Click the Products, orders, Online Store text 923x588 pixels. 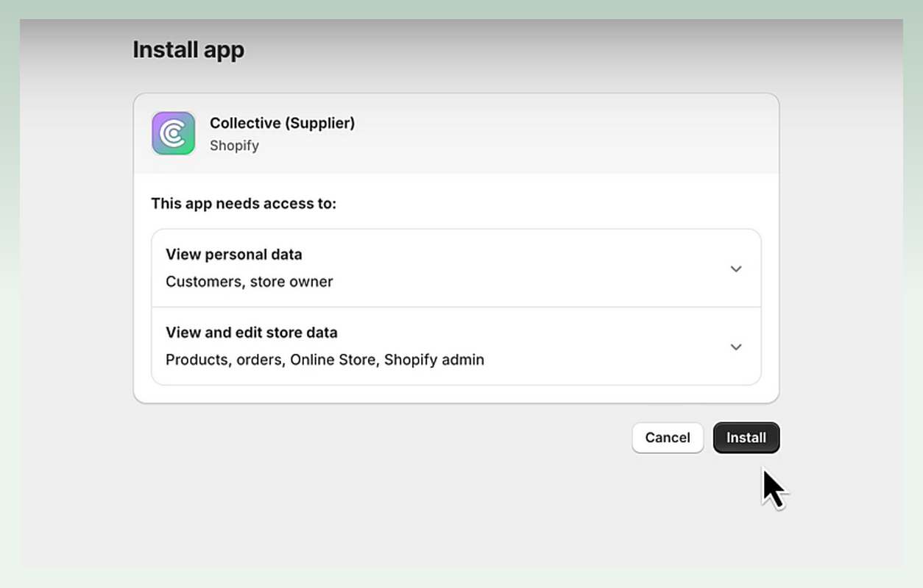[325, 359]
